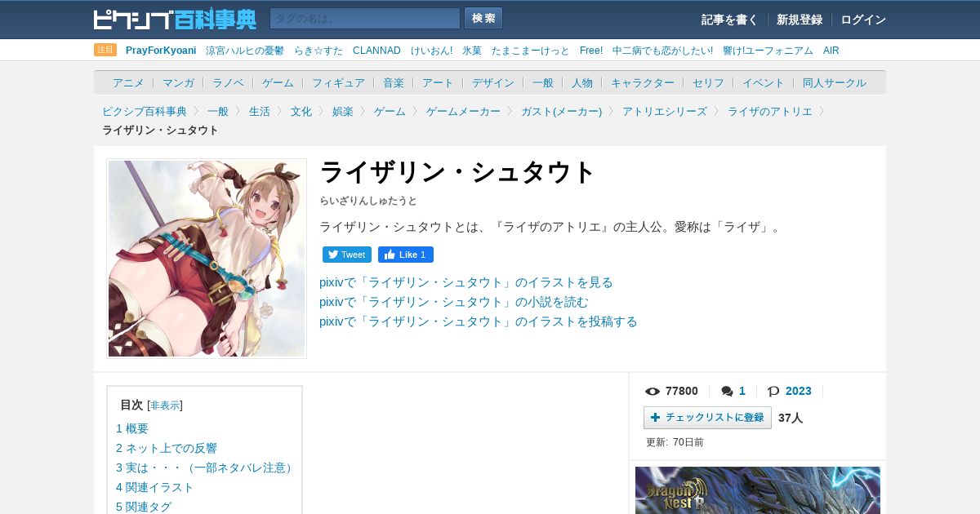Click the 検索 search button
The image size is (980, 514).
click(483, 18)
